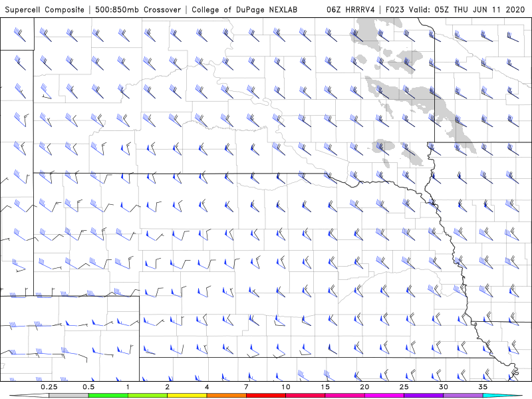
Task: Click the "06Z HRRRV4" model run text
Action: click(350, 9)
